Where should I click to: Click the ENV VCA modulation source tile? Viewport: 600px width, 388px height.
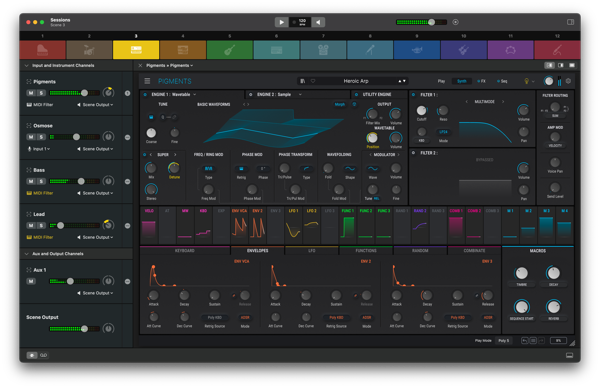coord(240,225)
